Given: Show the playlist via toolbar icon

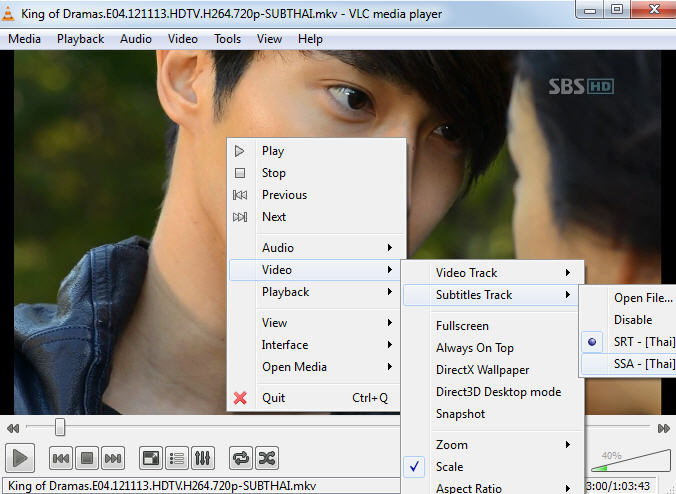Looking at the screenshot, I should point(177,458).
